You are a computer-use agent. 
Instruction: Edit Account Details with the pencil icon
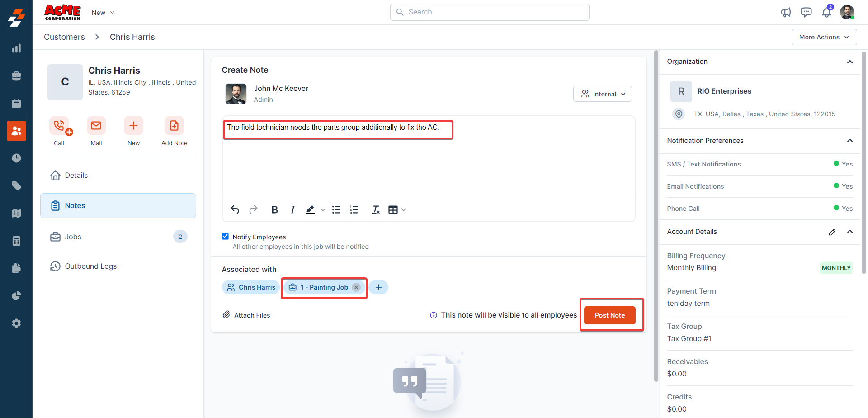click(x=832, y=232)
